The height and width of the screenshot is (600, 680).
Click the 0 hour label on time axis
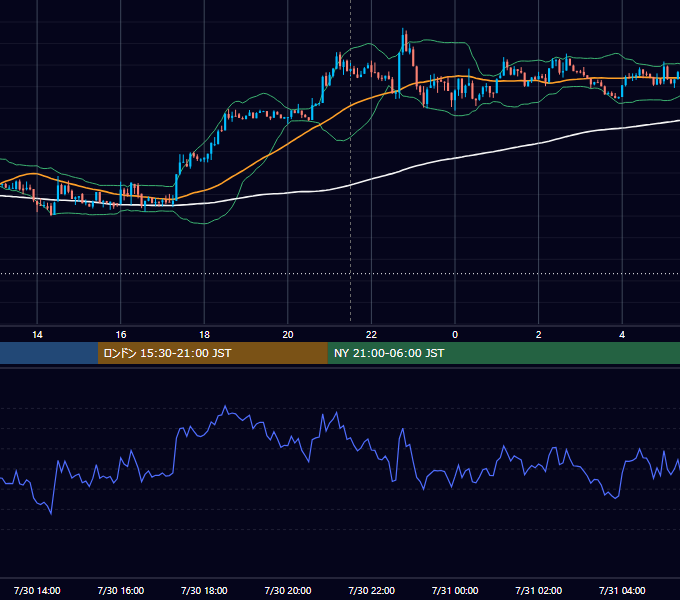click(x=455, y=335)
